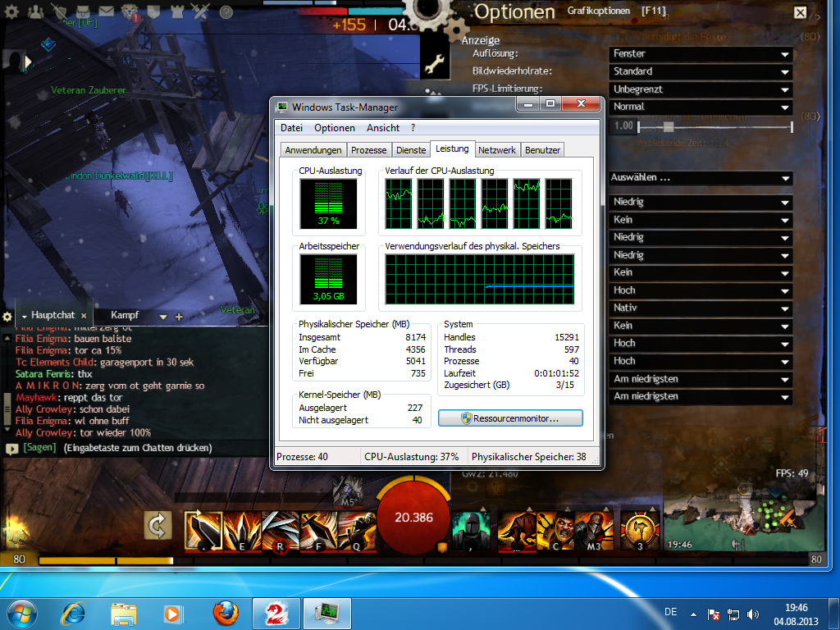Image resolution: width=840 pixels, height=630 pixels.
Task: Activate the weapon skill bound to F
Action: coord(319,531)
